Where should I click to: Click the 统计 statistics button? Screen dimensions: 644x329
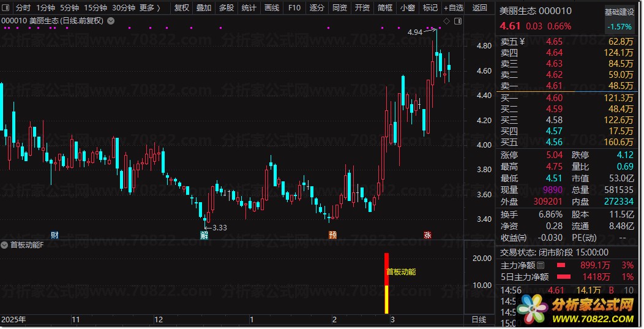(x=249, y=8)
